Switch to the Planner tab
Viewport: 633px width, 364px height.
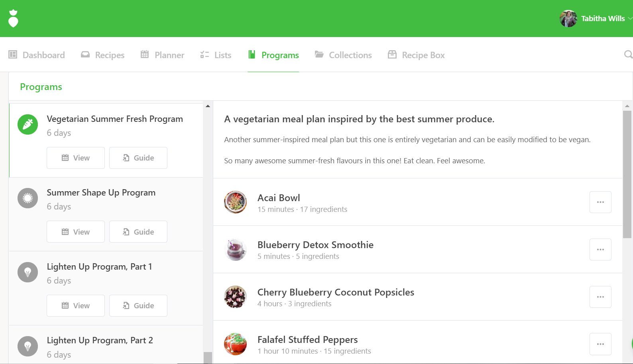tap(163, 55)
